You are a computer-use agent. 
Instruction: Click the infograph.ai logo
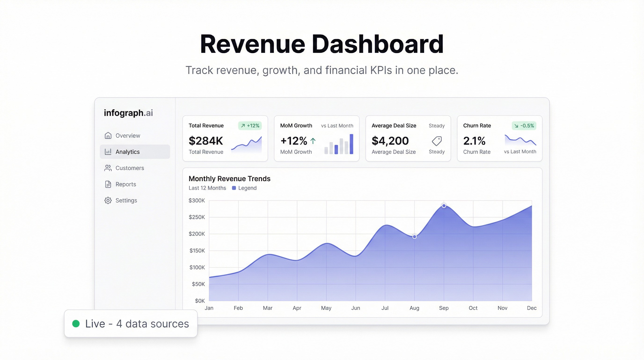click(x=128, y=113)
